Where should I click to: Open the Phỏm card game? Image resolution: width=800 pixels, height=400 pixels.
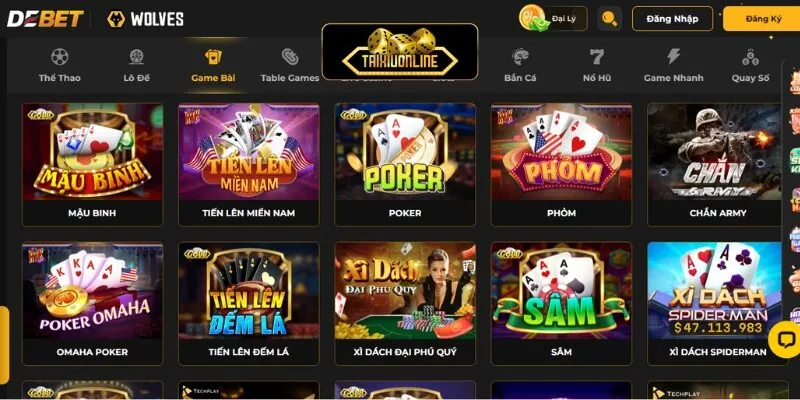(561, 165)
